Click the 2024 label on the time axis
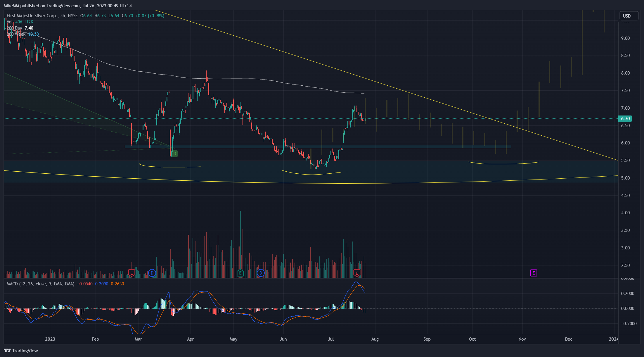 point(614,339)
